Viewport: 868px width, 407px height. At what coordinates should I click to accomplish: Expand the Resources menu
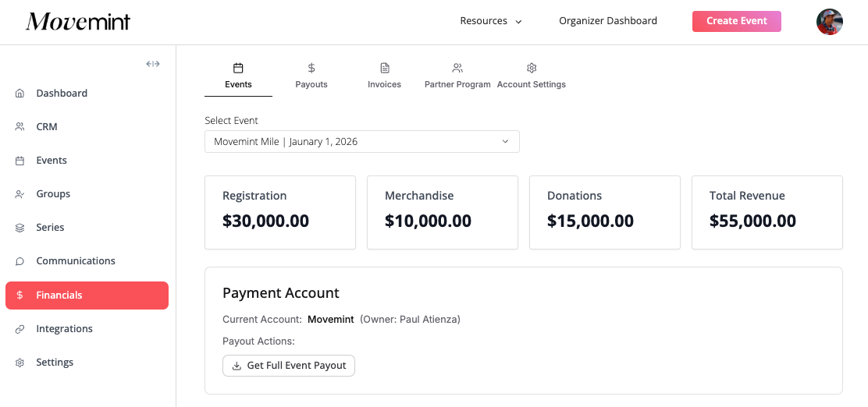(x=490, y=21)
